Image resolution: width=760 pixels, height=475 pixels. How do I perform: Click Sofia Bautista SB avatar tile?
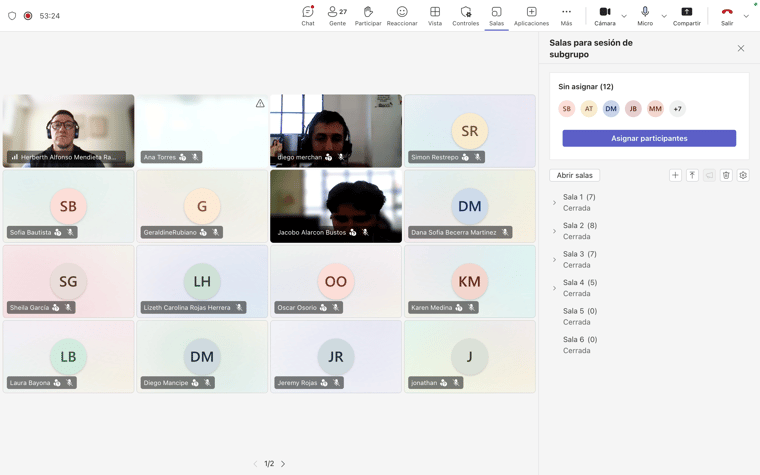[x=68, y=206]
